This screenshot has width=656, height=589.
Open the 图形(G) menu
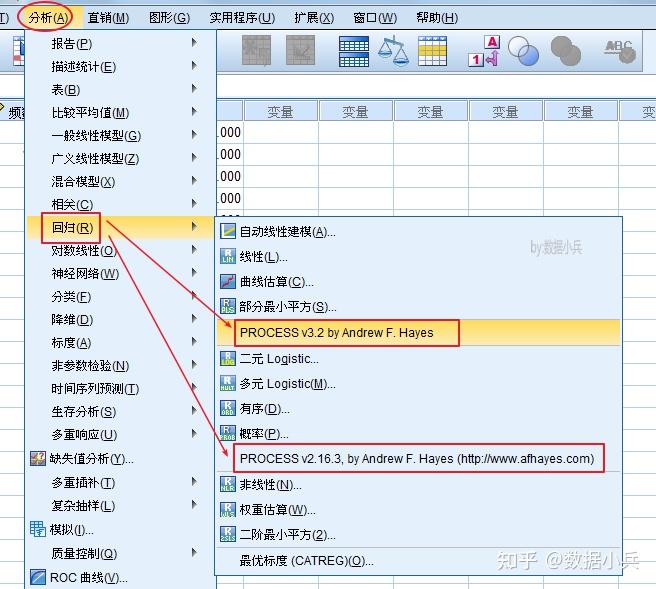click(169, 18)
